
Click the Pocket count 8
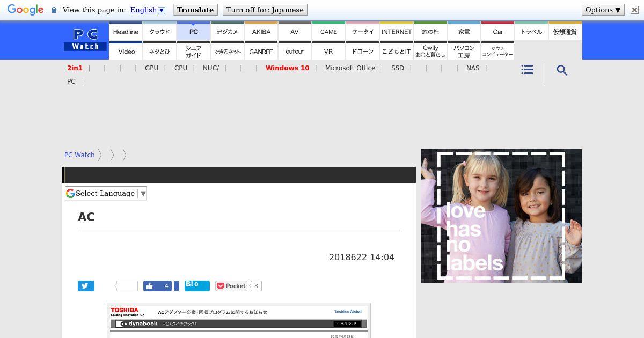(x=256, y=286)
